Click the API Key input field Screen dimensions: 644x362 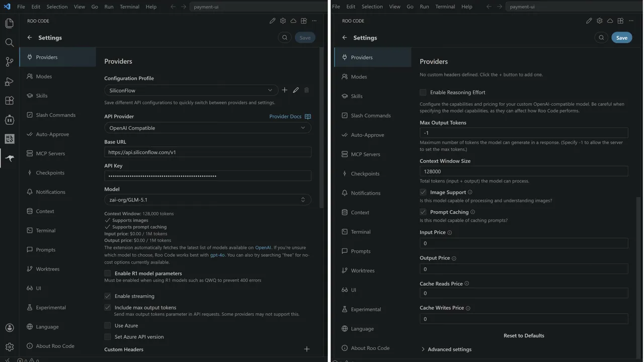[208, 176]
